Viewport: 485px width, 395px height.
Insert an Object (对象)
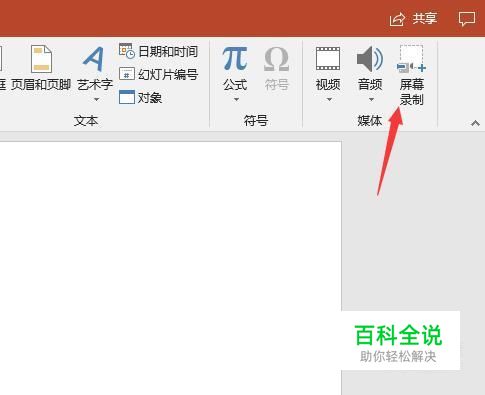(140, 97)
